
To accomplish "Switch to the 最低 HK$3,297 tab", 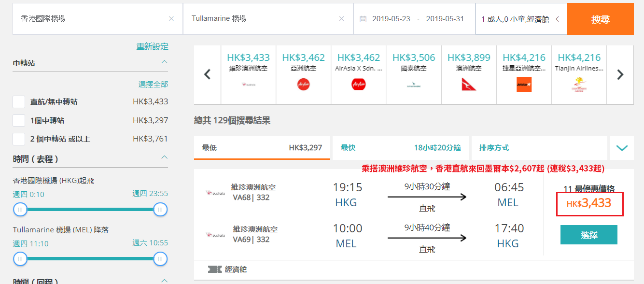I will (x=262, y=148).
